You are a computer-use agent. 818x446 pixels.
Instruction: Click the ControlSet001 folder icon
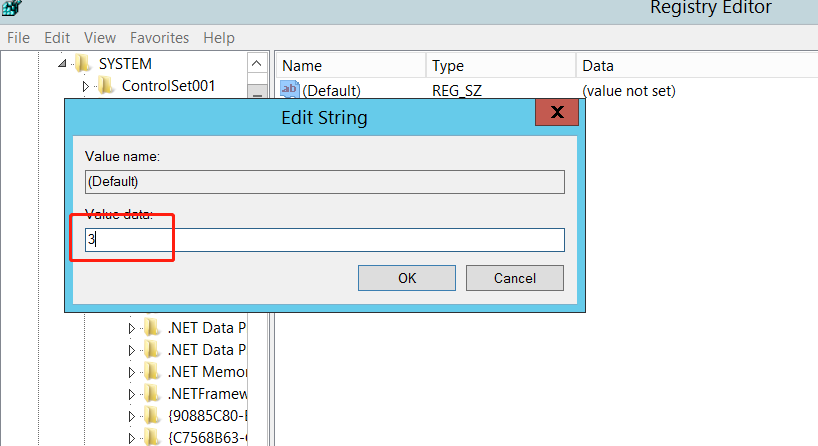pyautogui.click(x=106, y=86)
